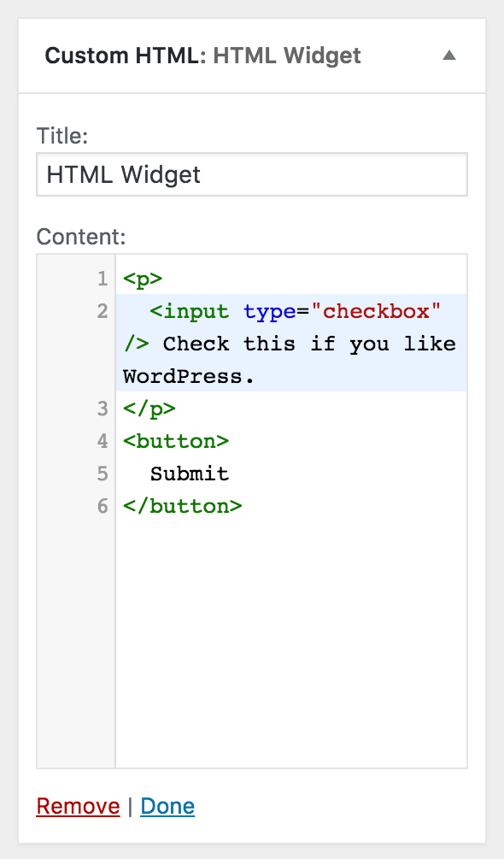Click the word WordPress. in the code
Viewport: 504px width, 859px height.
tap(189, 376)
